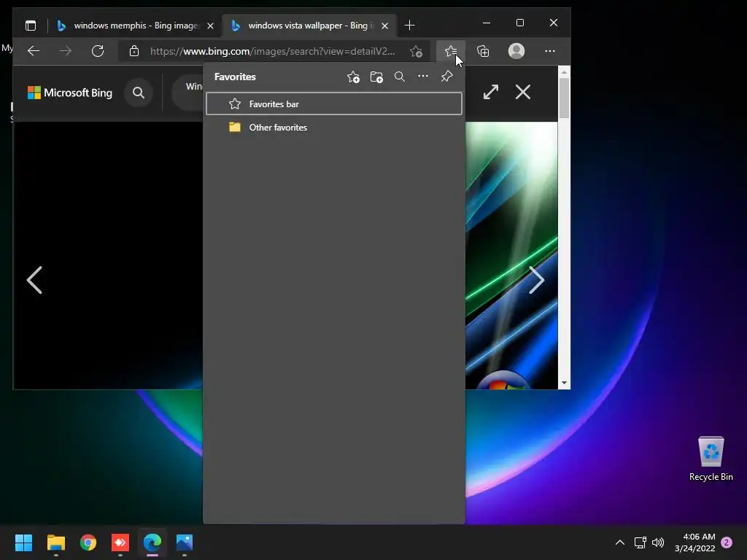Select the Recycle Bin desktop icon

tap(711, 459)
